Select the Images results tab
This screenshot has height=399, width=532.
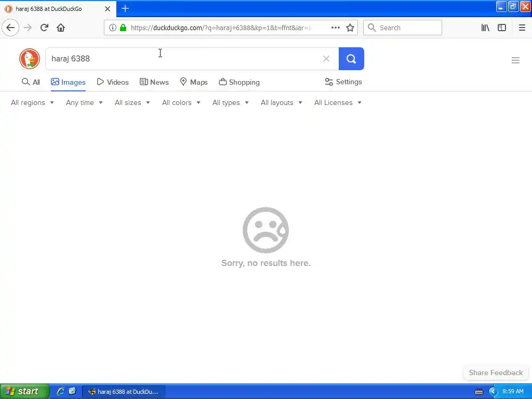pos(68,82)
